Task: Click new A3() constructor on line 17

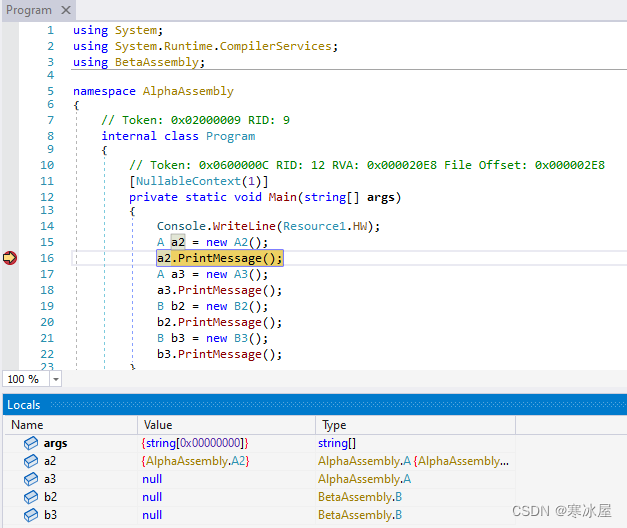Action: tap(237, 274)
